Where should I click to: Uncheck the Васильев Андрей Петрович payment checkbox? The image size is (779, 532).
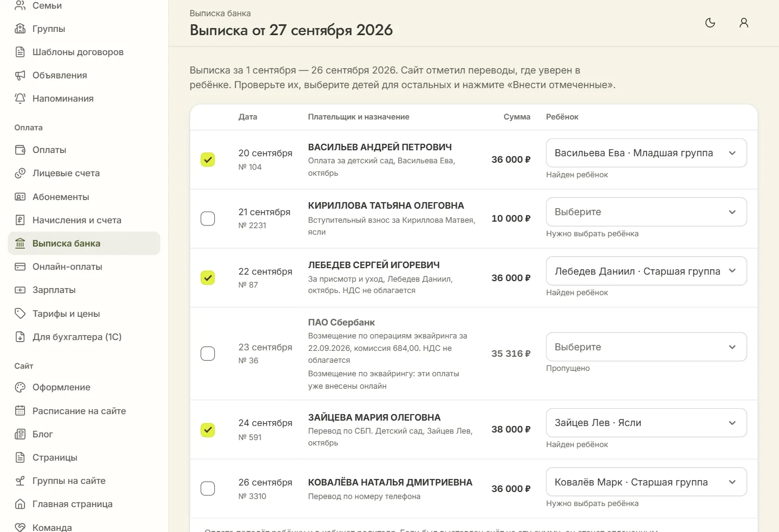point(208,159)
